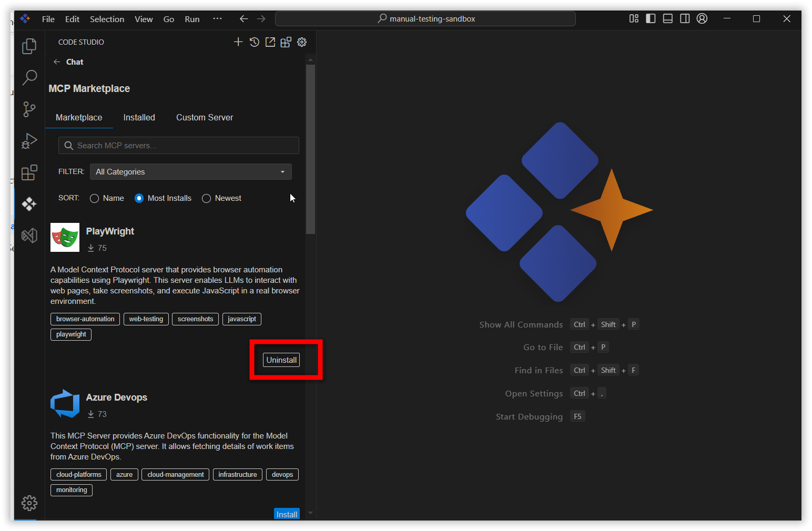Open Code Studio view with diamond-star icon

coord(29,204)
